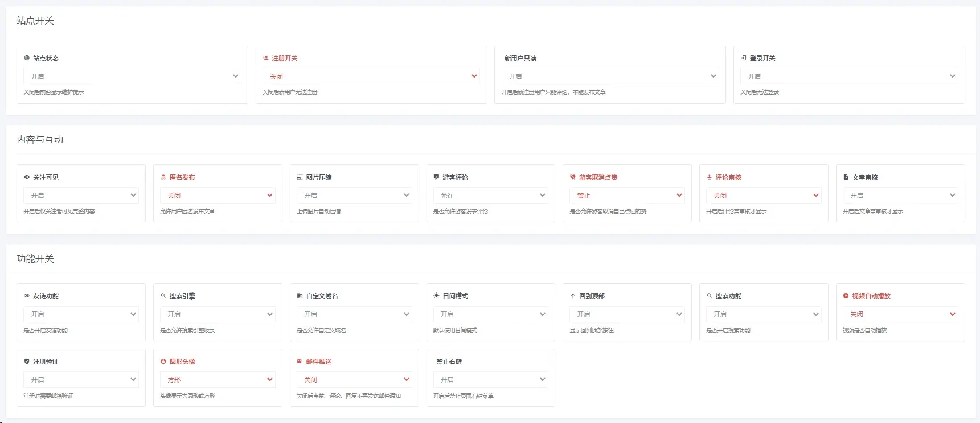This screenshot has height=423, width=980.
Task: Click the eye icon beside 关注可见
Action: pos(27,177)
